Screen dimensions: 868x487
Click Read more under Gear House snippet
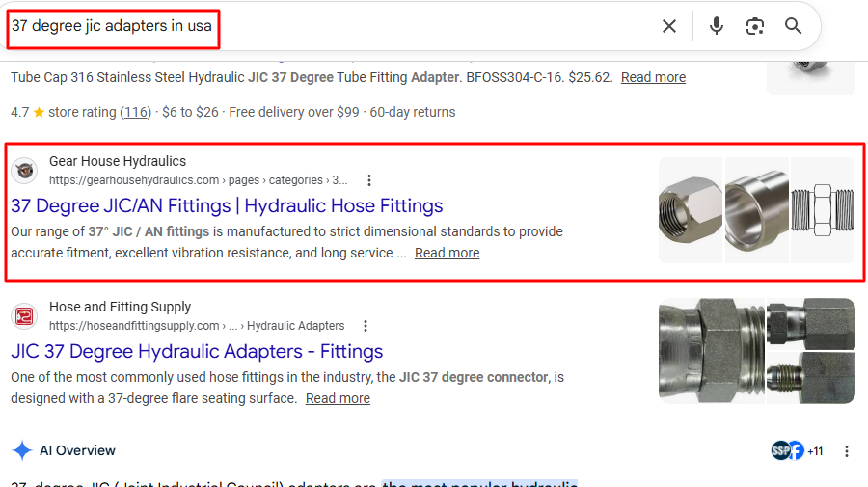(x=447, y=253)
